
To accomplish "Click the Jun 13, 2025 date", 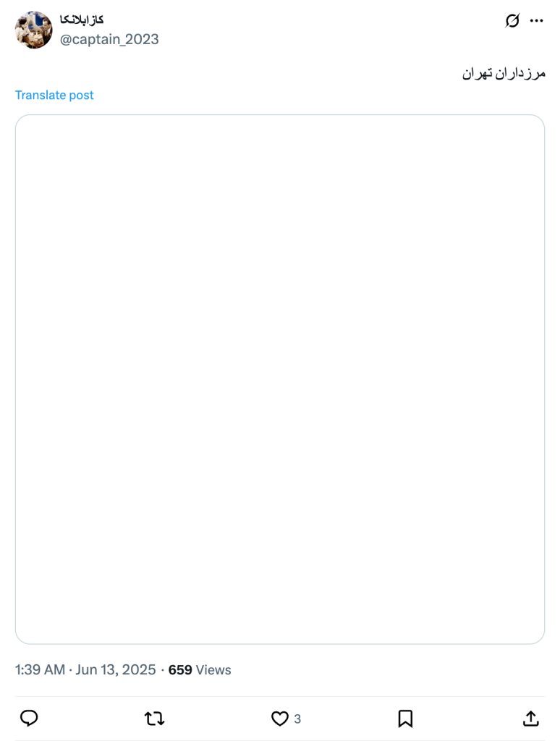I will click(116, 669).
